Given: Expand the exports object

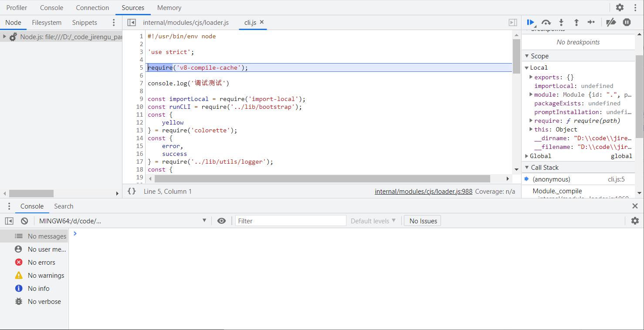Looking at the screenshot, I should coord(531,77).
